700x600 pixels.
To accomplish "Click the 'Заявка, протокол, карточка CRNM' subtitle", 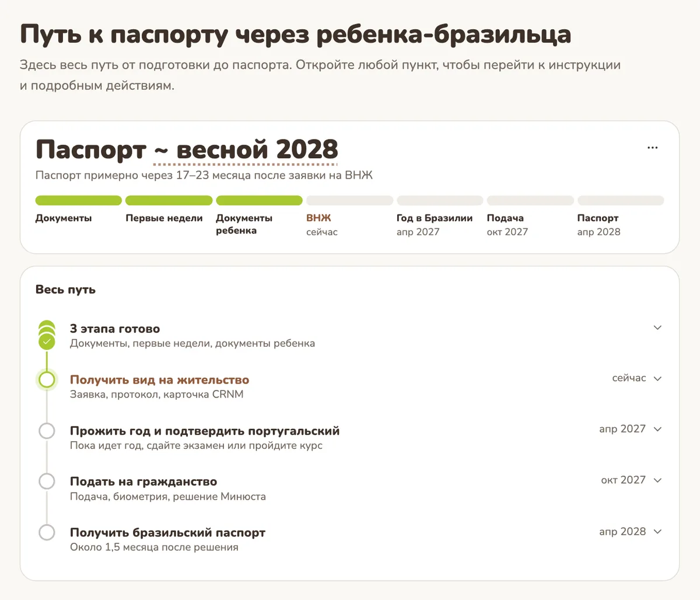I will pos(157,394).
